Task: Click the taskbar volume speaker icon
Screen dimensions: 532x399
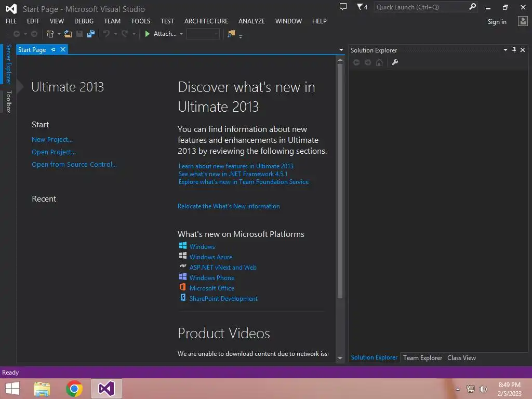Action: click(x=483, y=389)
